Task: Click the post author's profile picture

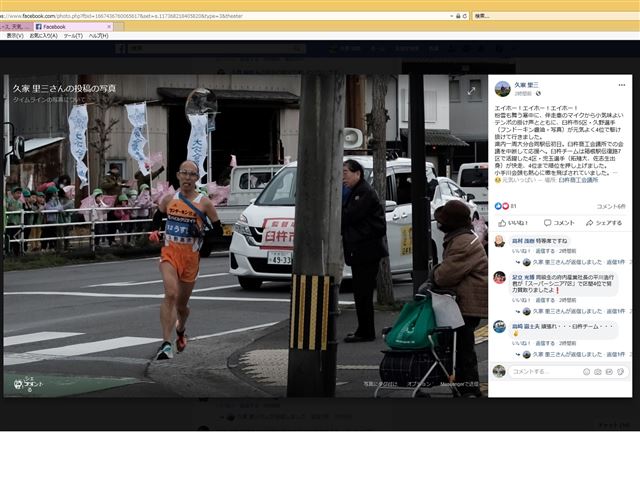Action: (502, 89)
